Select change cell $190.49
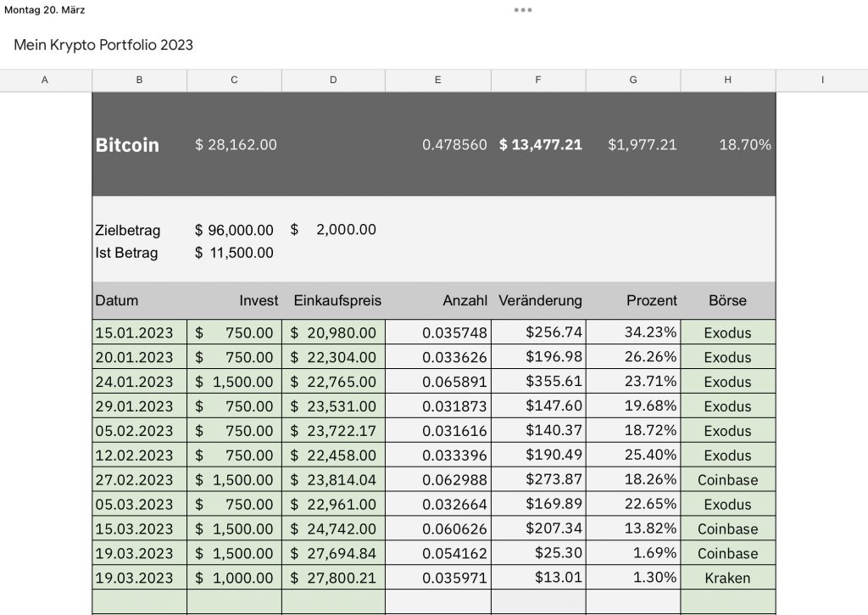The height and width of the screenshot is (615, 868). (x=538, y=455)
